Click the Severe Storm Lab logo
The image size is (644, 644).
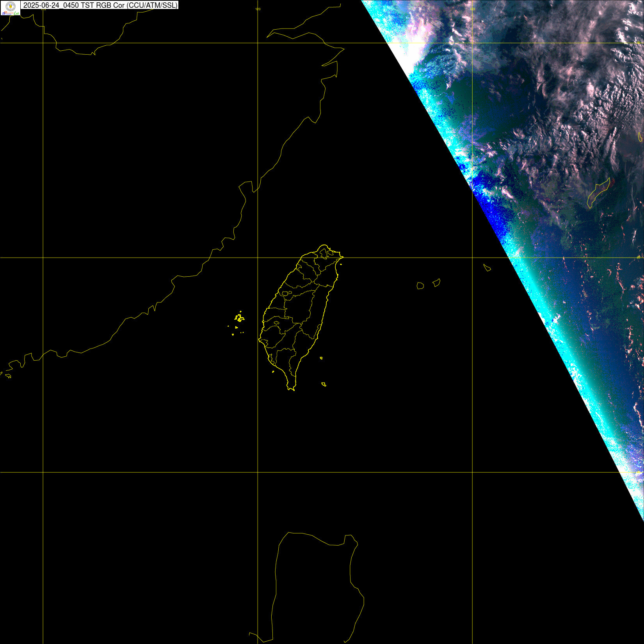coord(11,8)
